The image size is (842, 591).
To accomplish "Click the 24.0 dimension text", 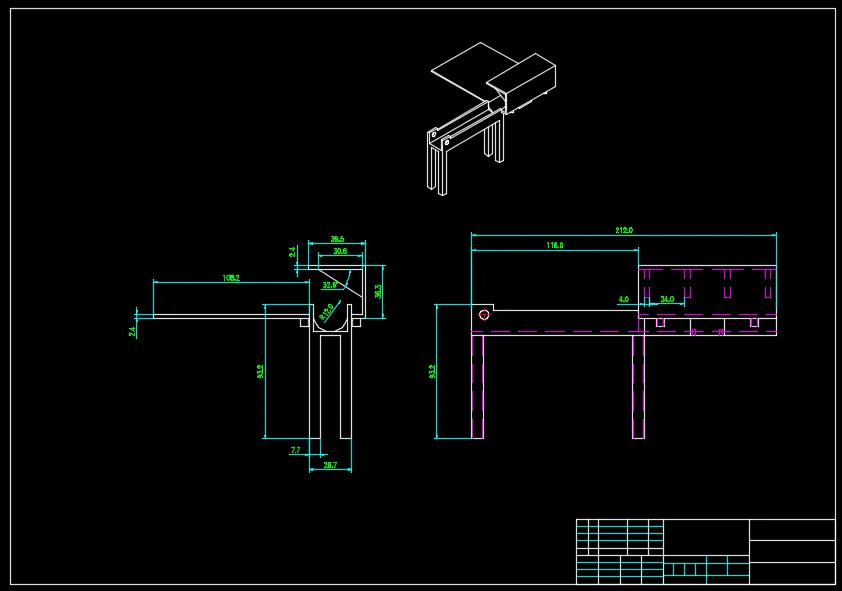I will pos(667,299).
